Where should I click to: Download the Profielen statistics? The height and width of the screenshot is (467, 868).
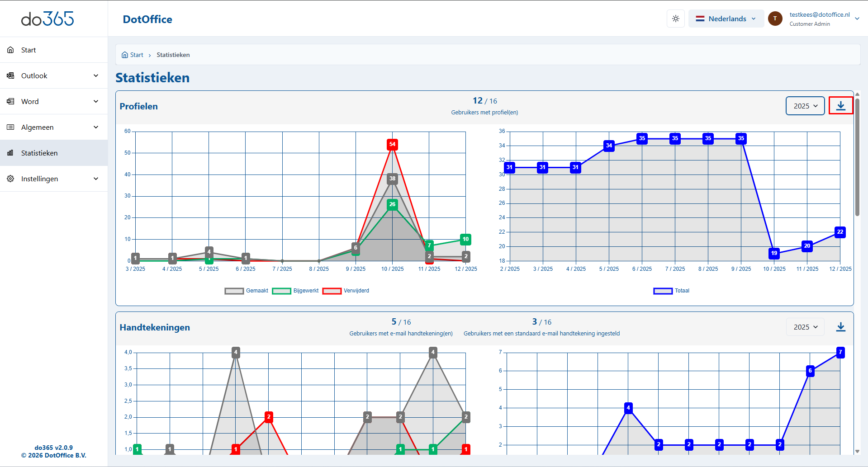tap(840, 106)
